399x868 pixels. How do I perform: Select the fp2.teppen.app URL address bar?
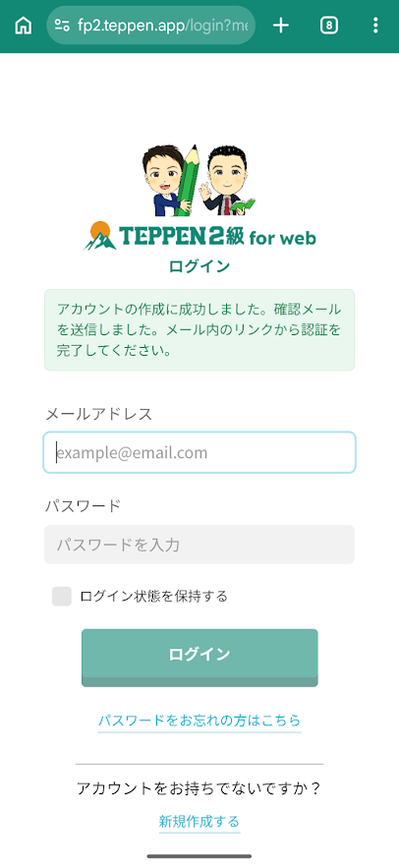click(x=151, y=26)
